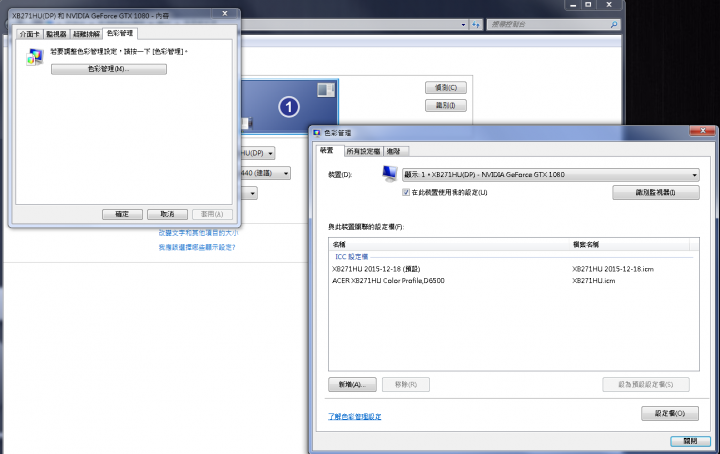This screenshot has width=720, height=454.
Task: Select profile row XB271HU 2015-12-18 (預設)
Action: pos(513,269)
